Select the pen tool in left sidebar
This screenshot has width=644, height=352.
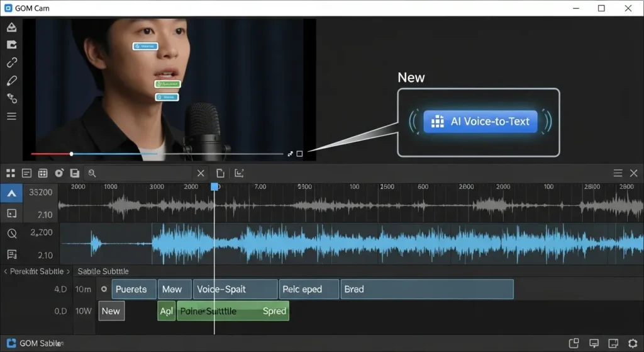coord(11,81)
